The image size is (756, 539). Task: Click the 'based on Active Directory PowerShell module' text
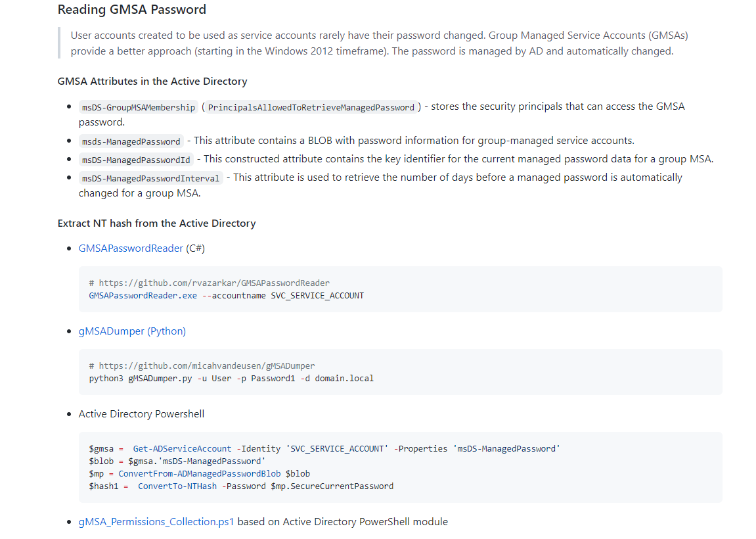pos(343,522)
